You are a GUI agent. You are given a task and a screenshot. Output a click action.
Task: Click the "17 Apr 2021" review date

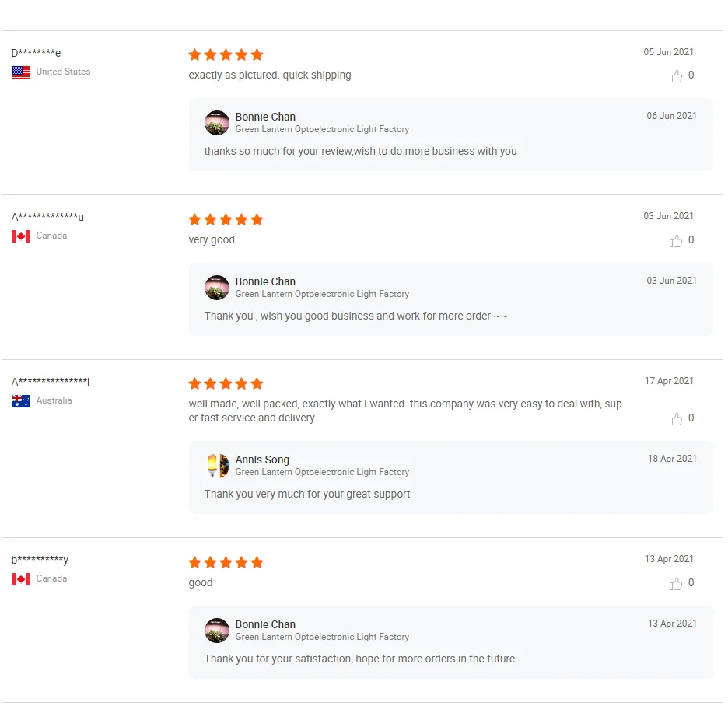(669, 381)
